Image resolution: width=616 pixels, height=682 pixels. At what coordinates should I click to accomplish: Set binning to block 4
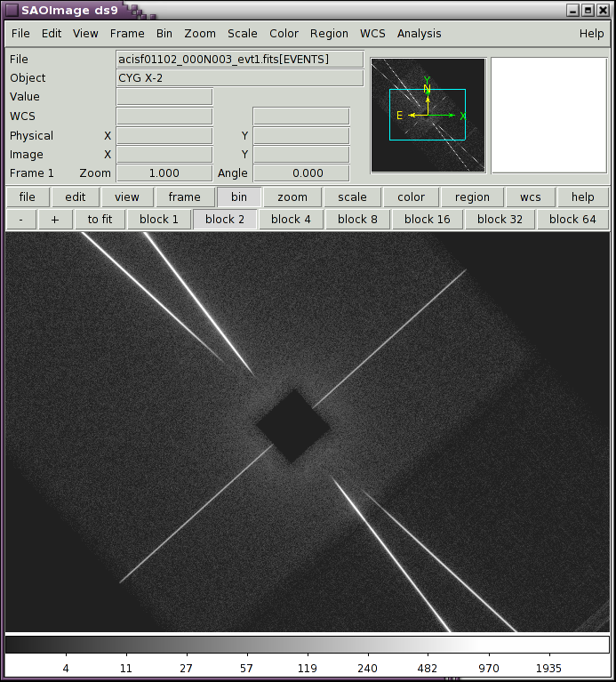pos(291,220)
